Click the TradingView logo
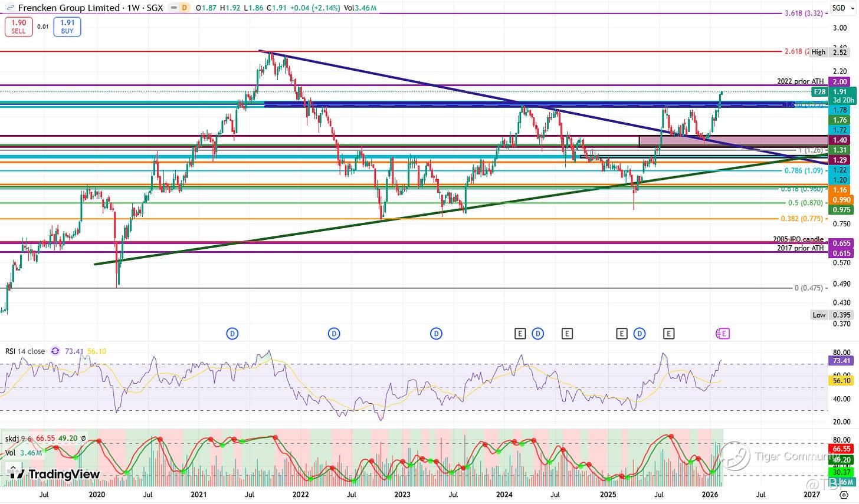This screenshot has width=859, height=504. [54, 474]
